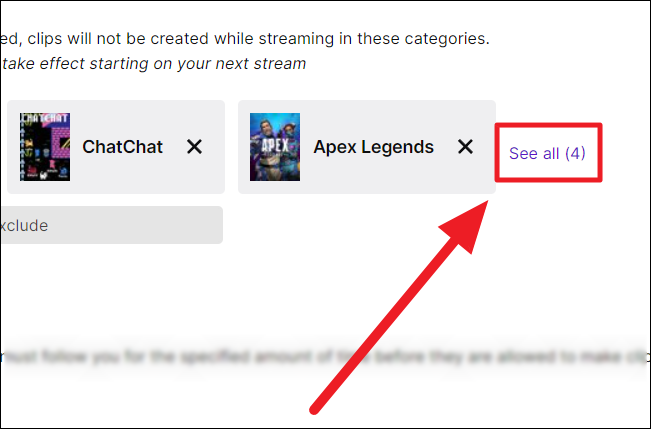This screenshot has width=651, height=429.
Task: Click the italic next stream notice text
Action: pos(154,64)
